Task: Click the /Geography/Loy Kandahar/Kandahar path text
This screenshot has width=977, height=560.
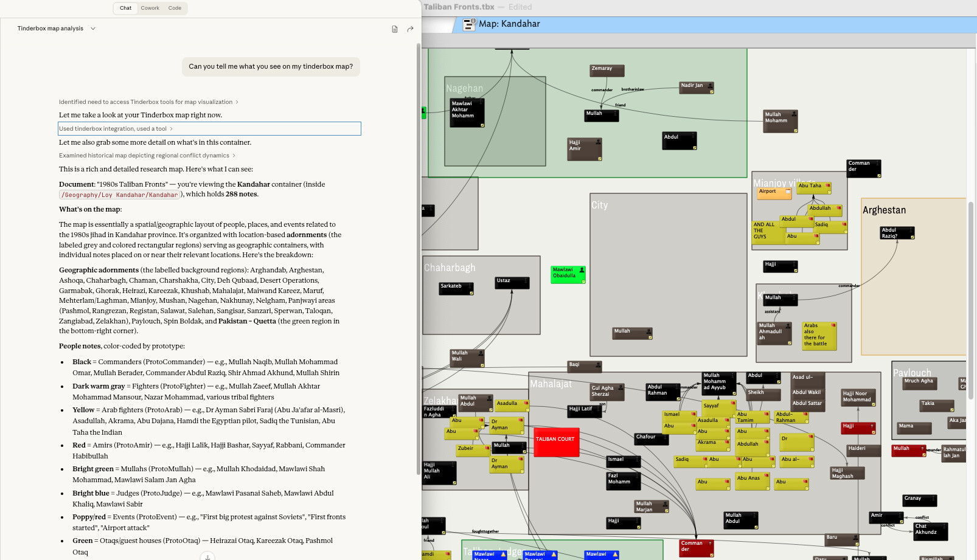Action: [x=120, y=195]
